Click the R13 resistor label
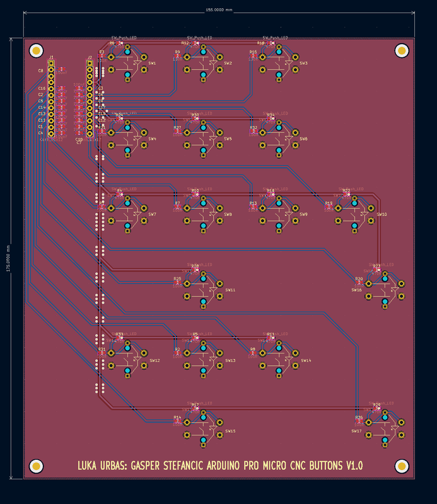The image size is (437, 504). pos(253,203)
